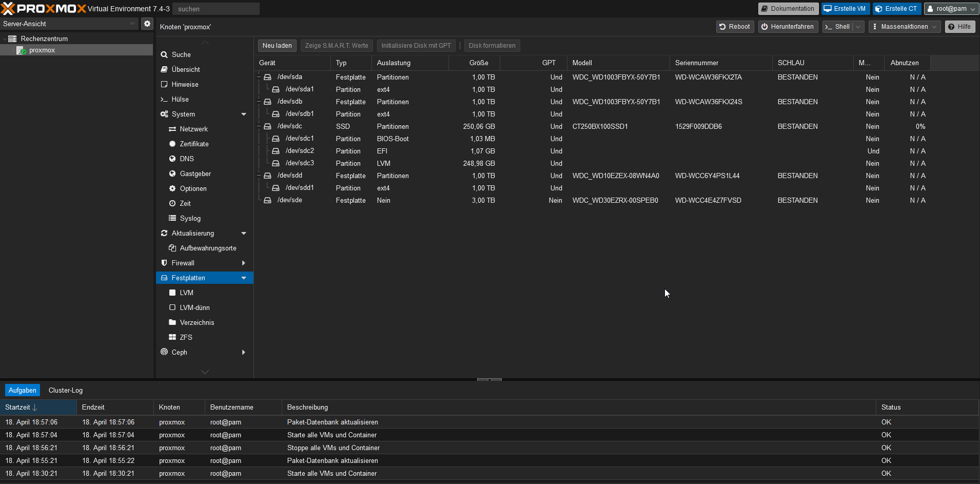The image size is (980, 484).
Task: Click the DNS globe icon
Action: [x=172, y=159]
